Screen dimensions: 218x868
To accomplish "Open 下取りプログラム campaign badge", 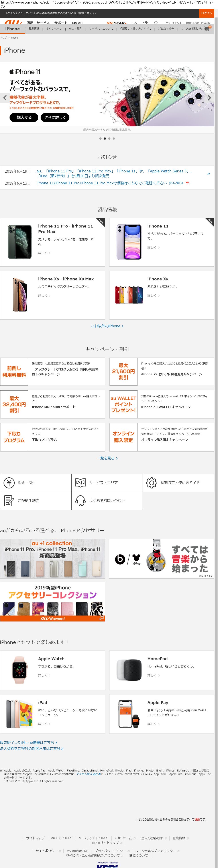I will point(14,437).
